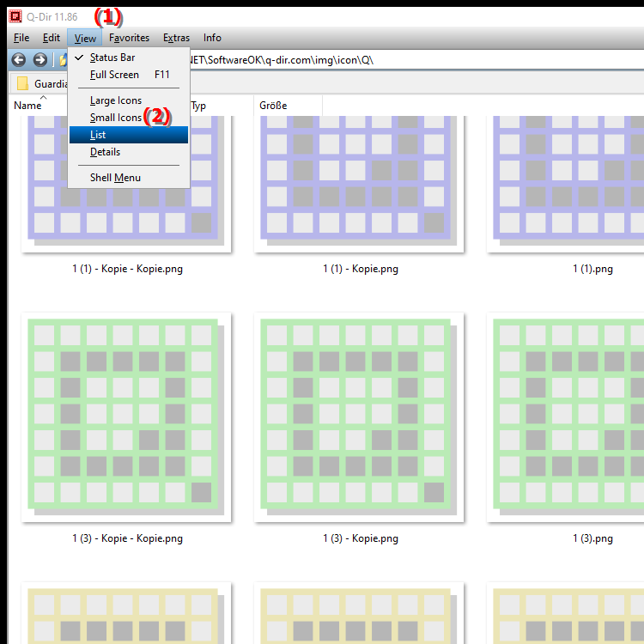Go back with the left arrow button

19,60
